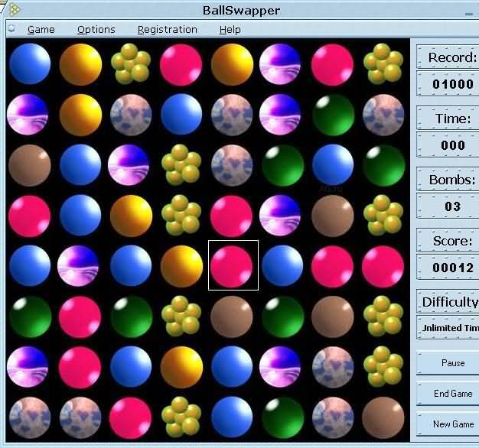The image size is (479, 448).
Task: Open the Options menu
Action: 96,30
